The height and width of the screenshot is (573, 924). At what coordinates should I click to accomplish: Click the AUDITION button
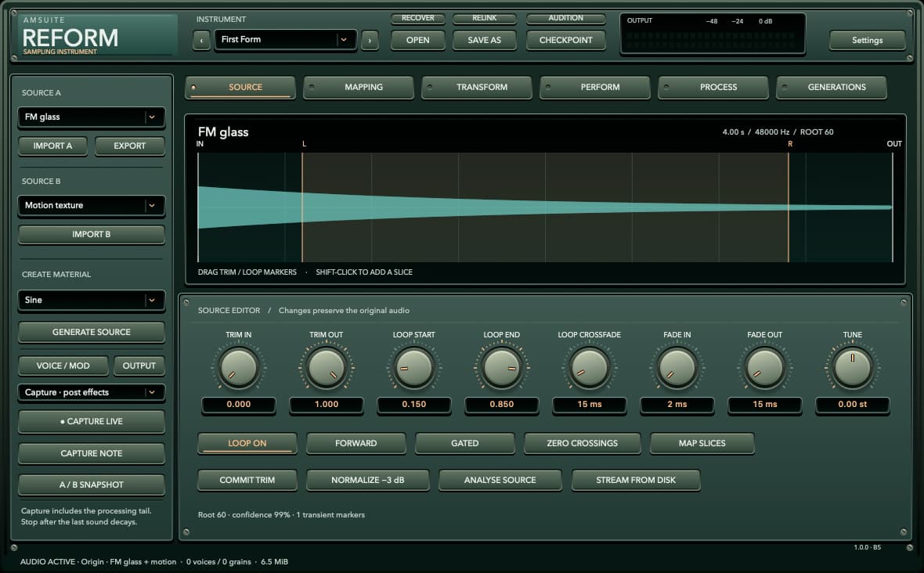click(565, 18)
